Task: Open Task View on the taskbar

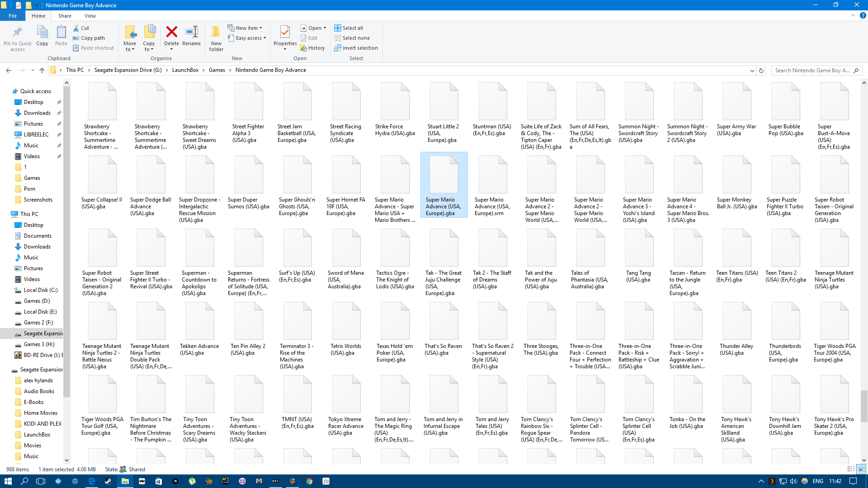Action: (41, 481)
